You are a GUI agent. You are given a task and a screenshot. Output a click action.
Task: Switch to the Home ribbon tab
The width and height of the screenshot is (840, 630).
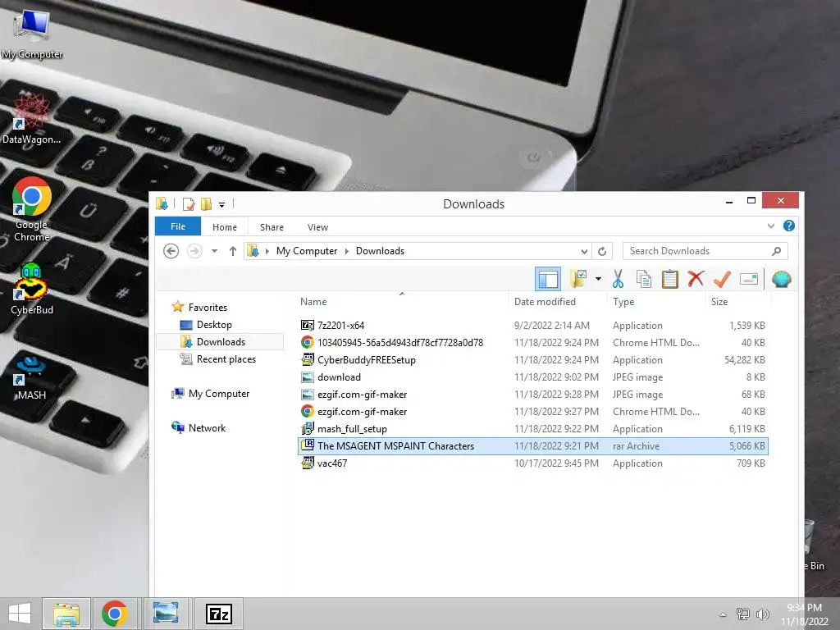(225, 227)
